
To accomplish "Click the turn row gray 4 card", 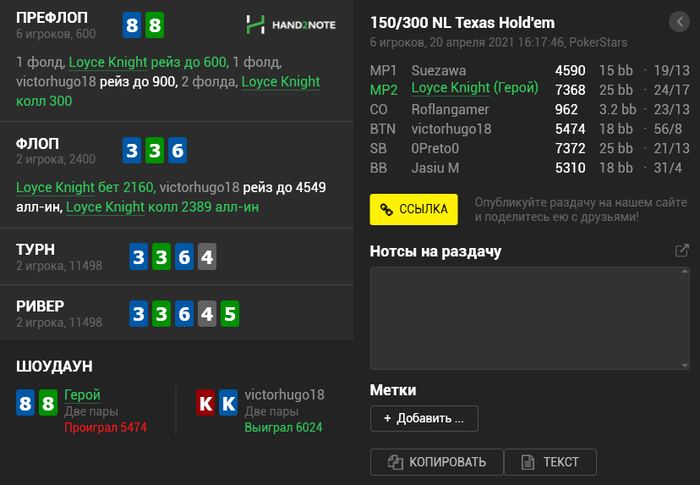I will 207,257.
